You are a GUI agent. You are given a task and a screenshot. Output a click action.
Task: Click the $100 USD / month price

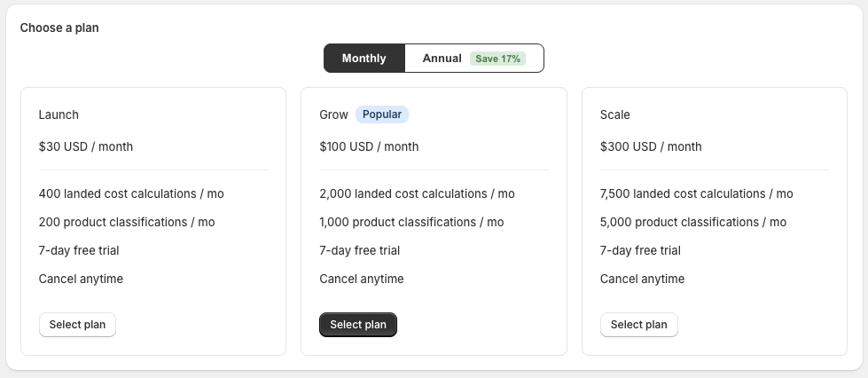point(369,146)
